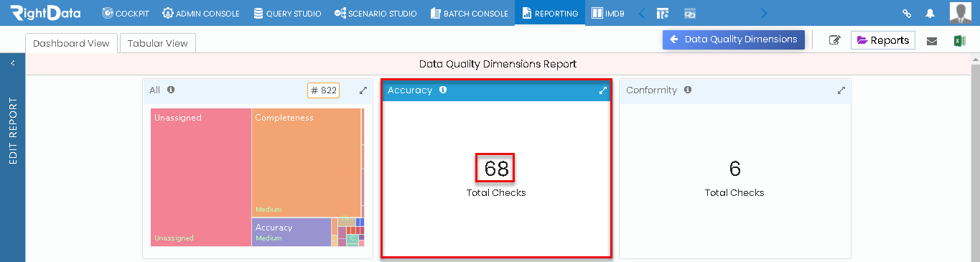Click the email envelope icon

pyautogui.click(x=932, y=41)
